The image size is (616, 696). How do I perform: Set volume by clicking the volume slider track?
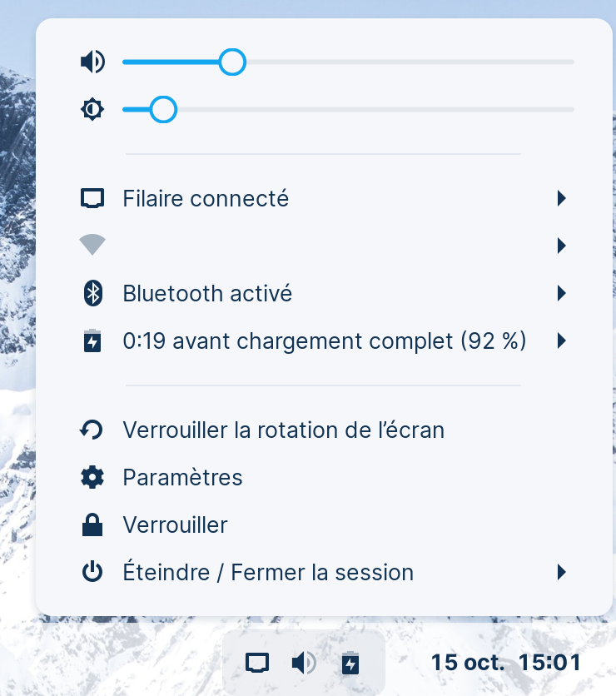coord(400,62)
